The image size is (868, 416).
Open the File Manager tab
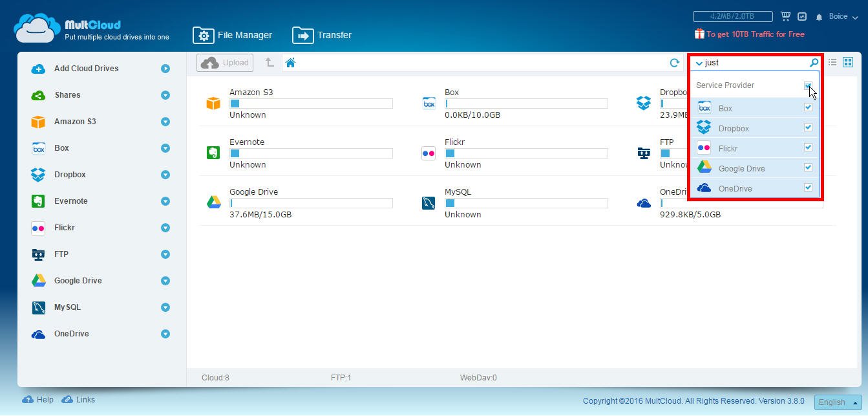coord(233,35)
